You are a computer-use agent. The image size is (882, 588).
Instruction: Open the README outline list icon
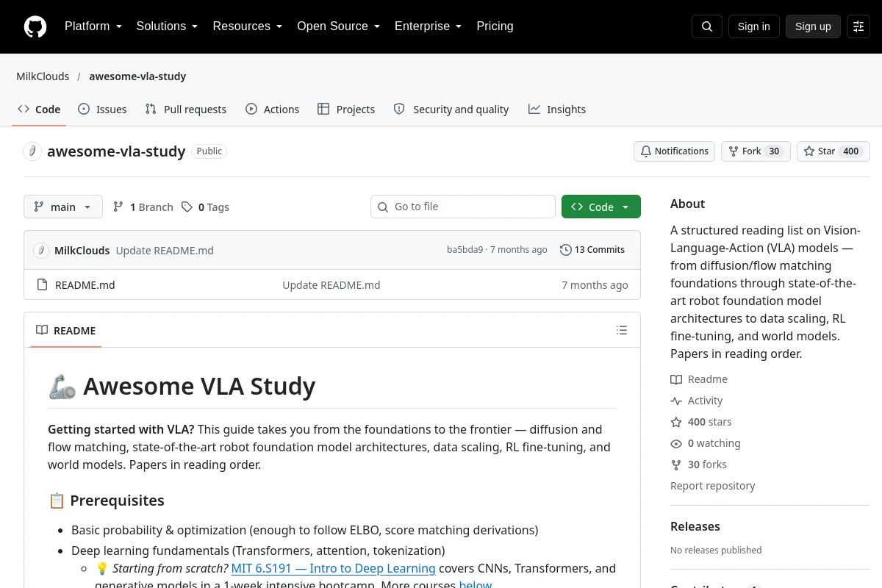click(622, 330)
